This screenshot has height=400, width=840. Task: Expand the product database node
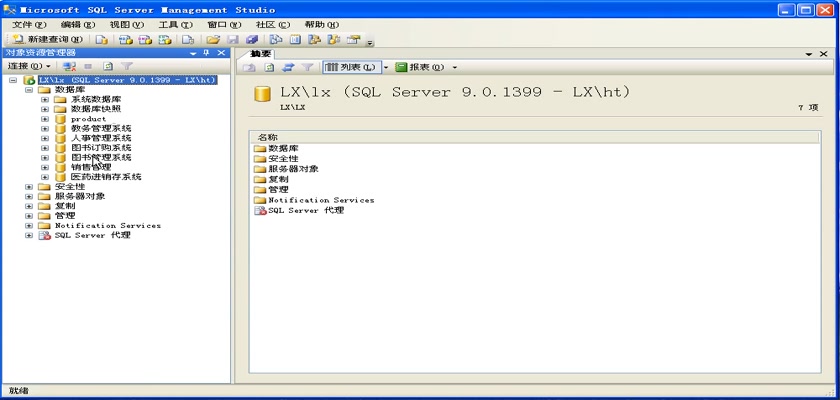(x=45, y=119)
